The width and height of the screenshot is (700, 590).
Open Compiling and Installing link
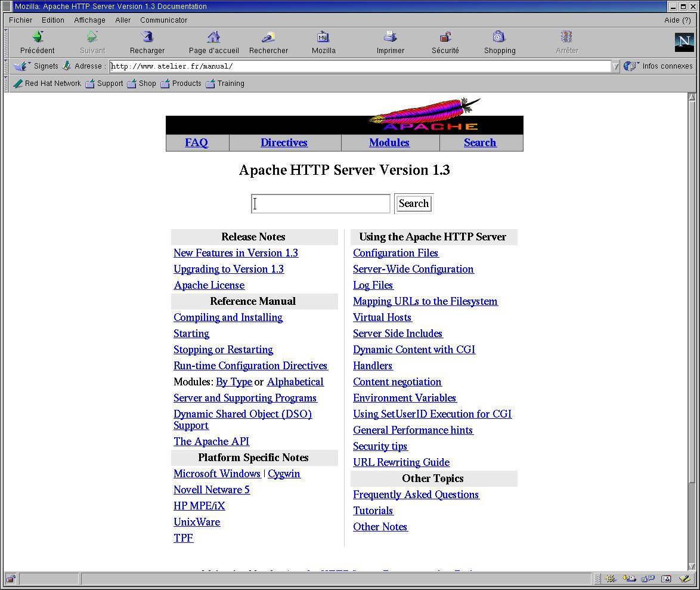[x=228, y=317]
